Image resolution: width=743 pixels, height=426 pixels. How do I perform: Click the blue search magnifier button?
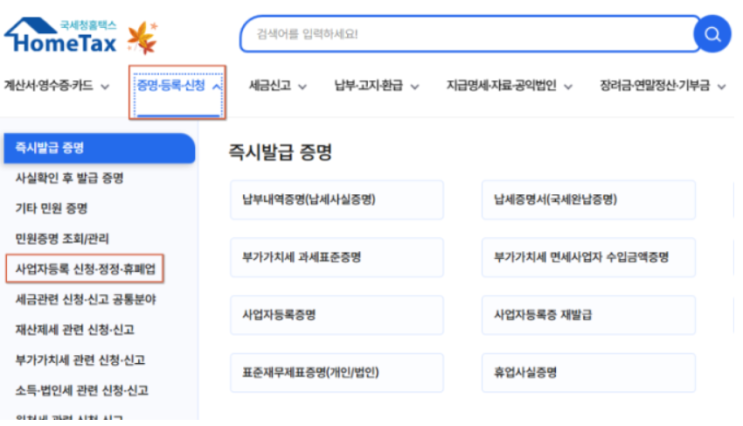click(712, 34)
